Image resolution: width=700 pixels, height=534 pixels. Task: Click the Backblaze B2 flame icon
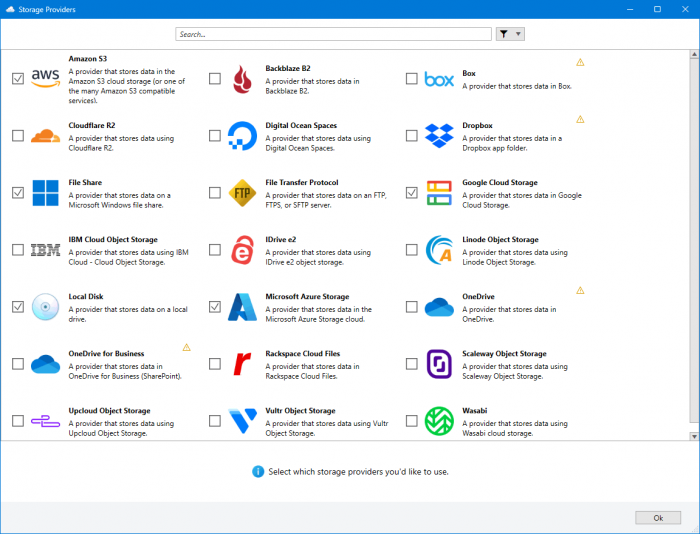243,78
